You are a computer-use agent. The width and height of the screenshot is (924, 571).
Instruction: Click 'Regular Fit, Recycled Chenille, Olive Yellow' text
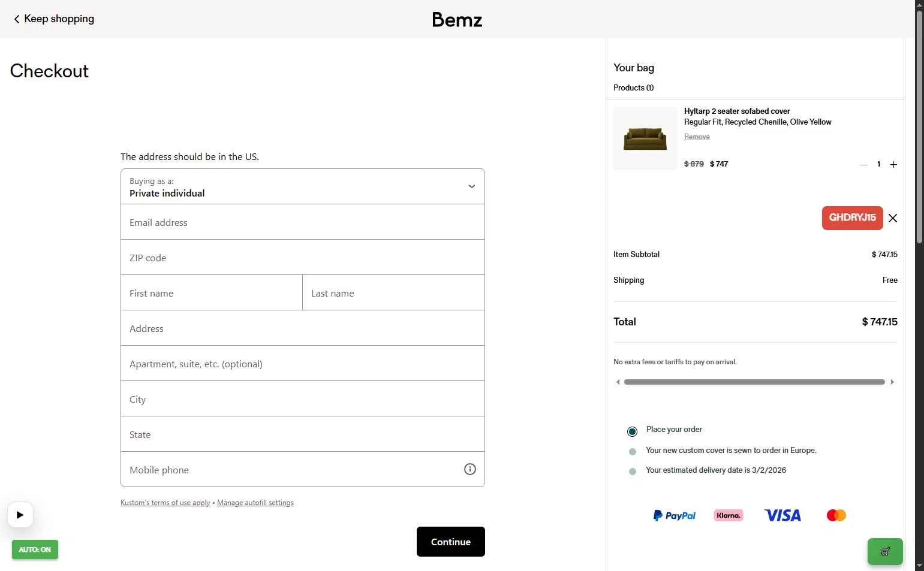click(758, 122)
